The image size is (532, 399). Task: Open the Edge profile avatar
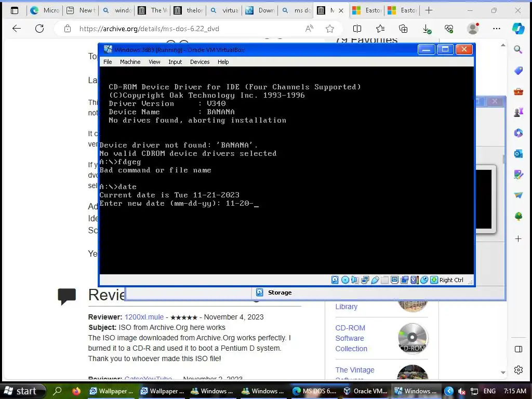(x=473, y=29)
